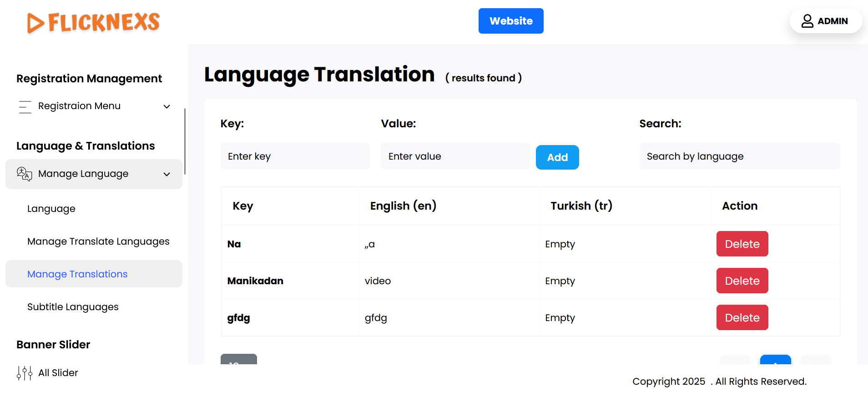Select Manage Translations in sidebar
This screenshot has width=868, height=397.
(77, 274)
